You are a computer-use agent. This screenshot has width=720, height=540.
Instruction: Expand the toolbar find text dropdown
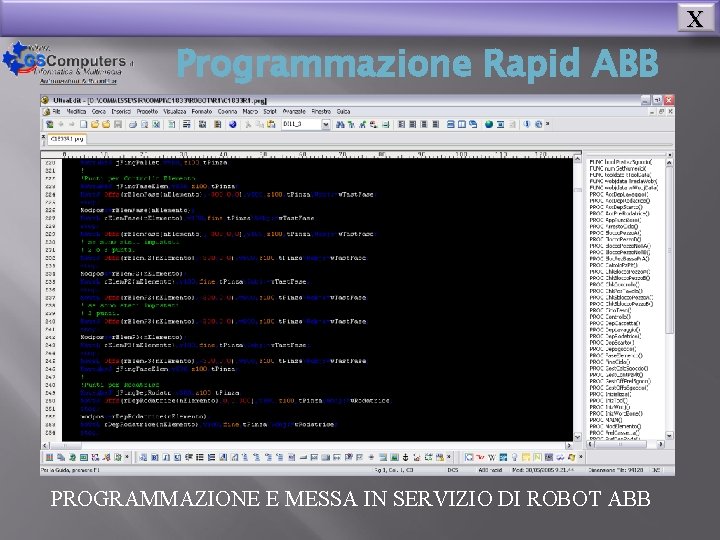click(x=326, y=124)
